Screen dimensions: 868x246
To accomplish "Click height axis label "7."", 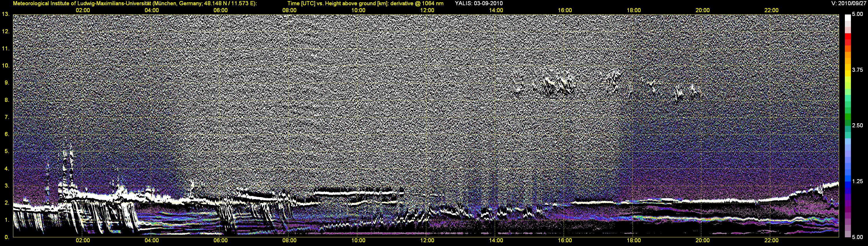I will [7, 117].
